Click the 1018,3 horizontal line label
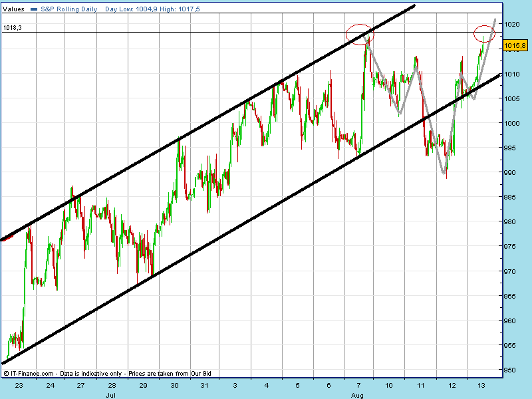The height and width of the screenshot is (399, 532). point(13,28)
